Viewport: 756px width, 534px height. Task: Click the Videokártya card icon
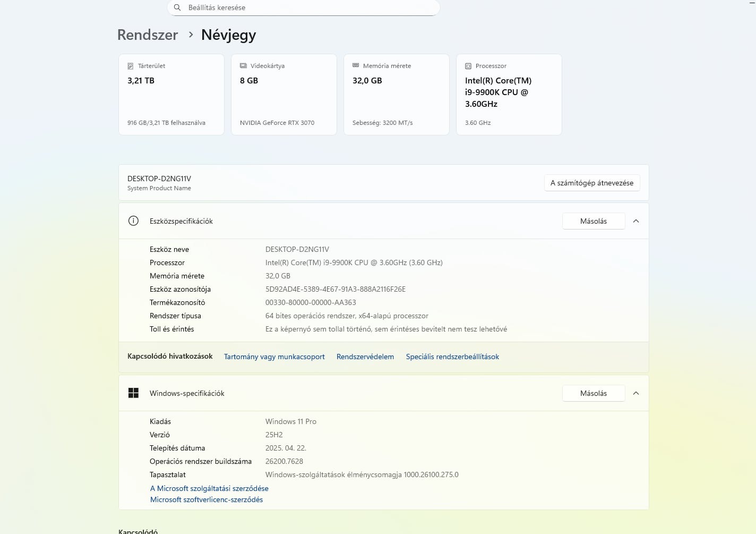tap(243, 66)
